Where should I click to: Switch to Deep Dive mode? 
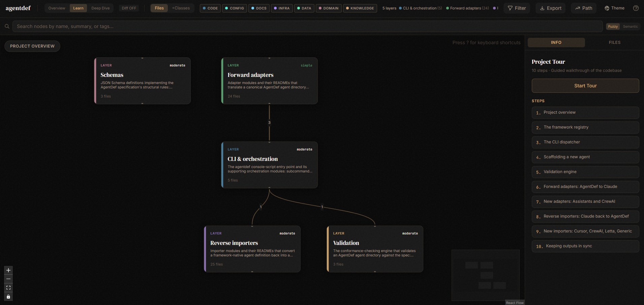100,8
